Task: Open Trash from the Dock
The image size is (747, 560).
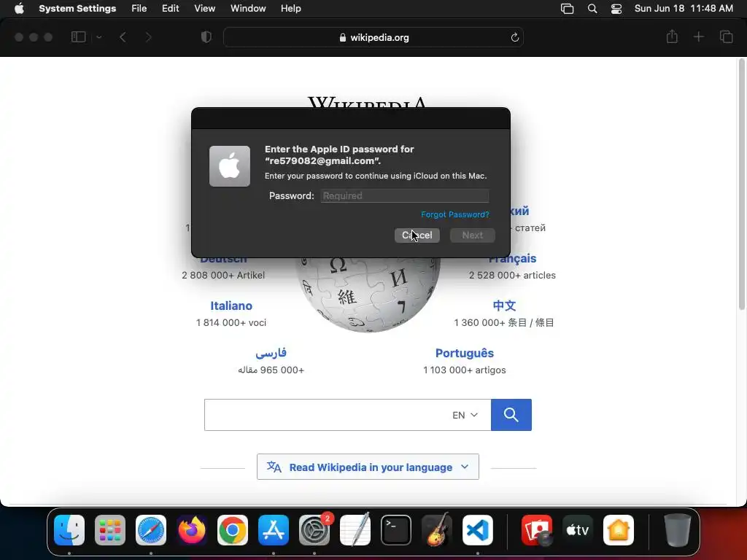Action: tap(678, 530)
